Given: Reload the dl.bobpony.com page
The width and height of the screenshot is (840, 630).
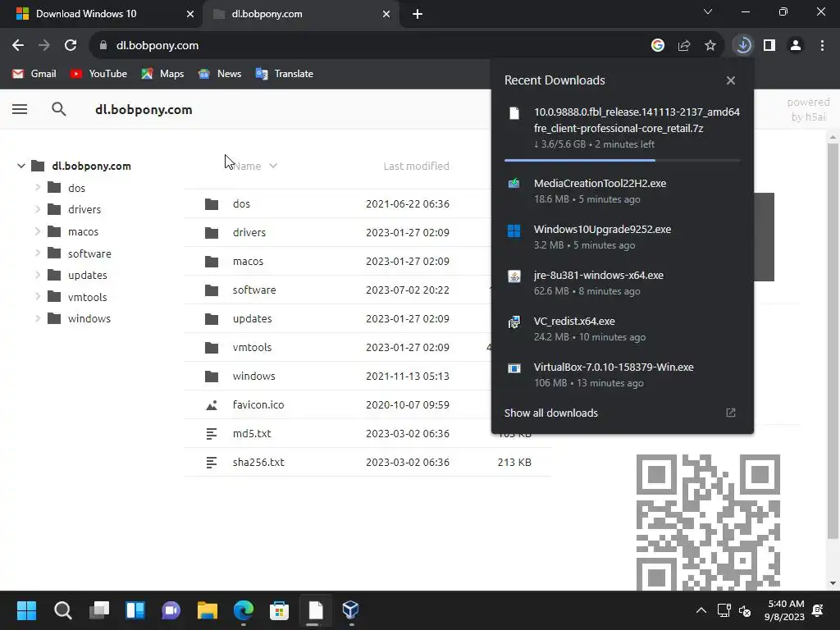Looking at the screenshot, I should click(x=71, y=46).
